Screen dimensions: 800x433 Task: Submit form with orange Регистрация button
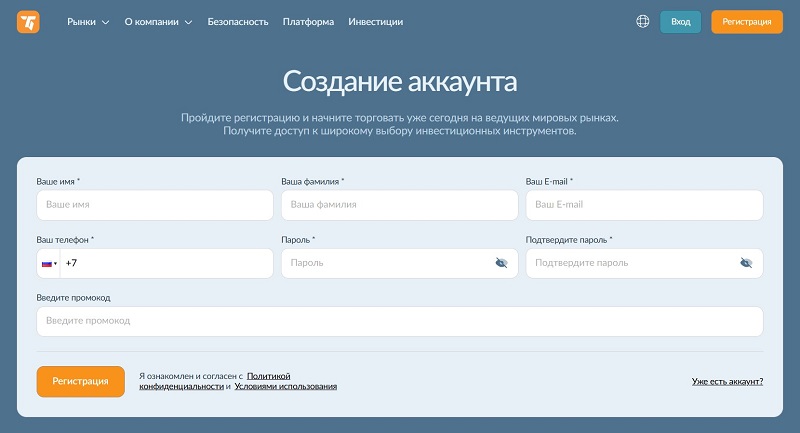click(x=81, y=381)
